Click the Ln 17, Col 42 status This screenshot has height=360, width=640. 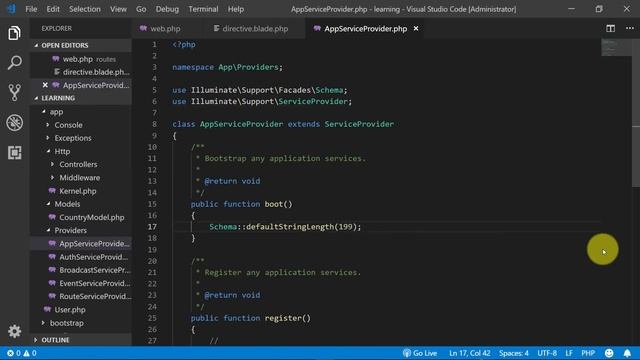(x=470, y=353)
